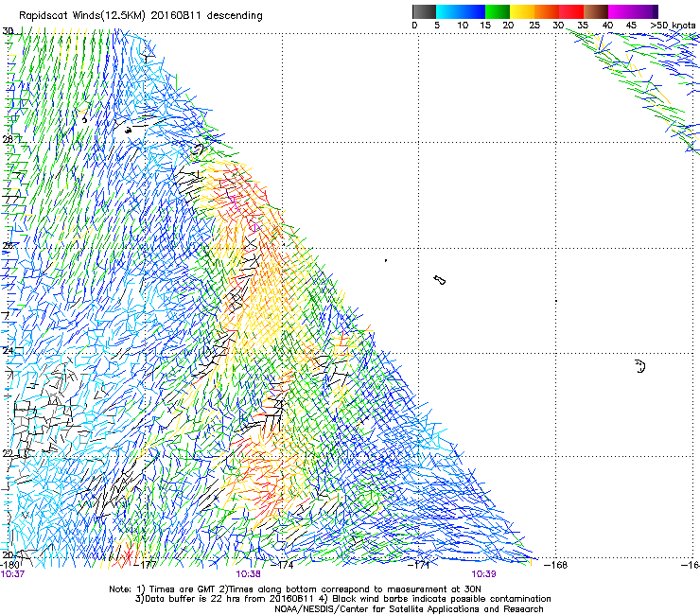Image resolution: width=700 pixels, height=615 pixels.
Task: Click the latitude label '24'
Action: tap(8, 351)
